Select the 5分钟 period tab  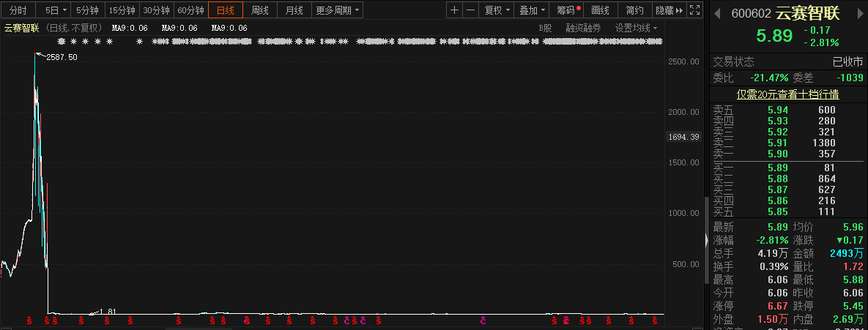(87, 10)
